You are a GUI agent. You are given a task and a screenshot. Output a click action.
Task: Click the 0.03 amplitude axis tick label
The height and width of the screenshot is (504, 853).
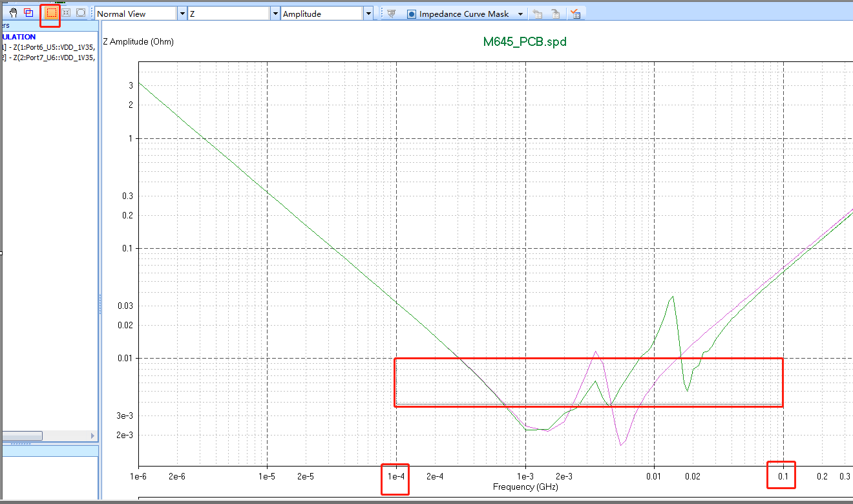click(125, 306)
